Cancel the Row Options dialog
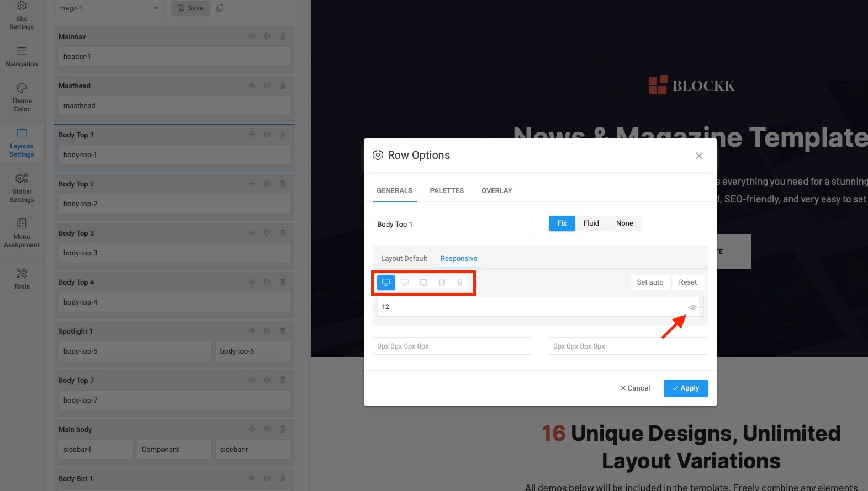 point(635,388)
